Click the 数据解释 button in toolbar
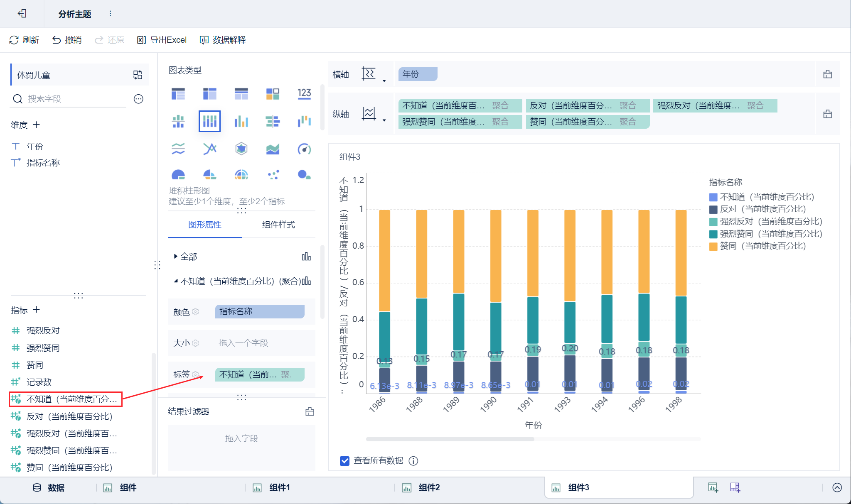Screen dimensions: 851x504 (223, 40)
